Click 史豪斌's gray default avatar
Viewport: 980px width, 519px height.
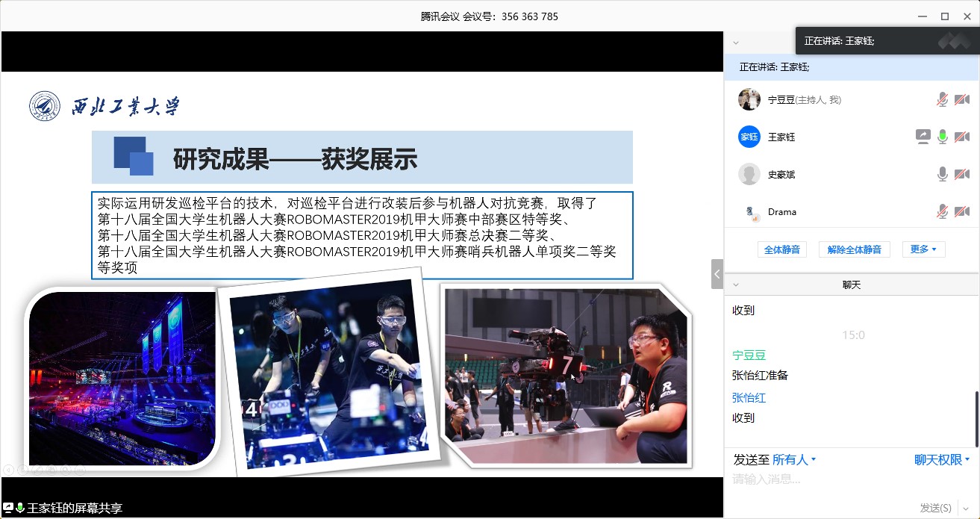tap(749, 174)
